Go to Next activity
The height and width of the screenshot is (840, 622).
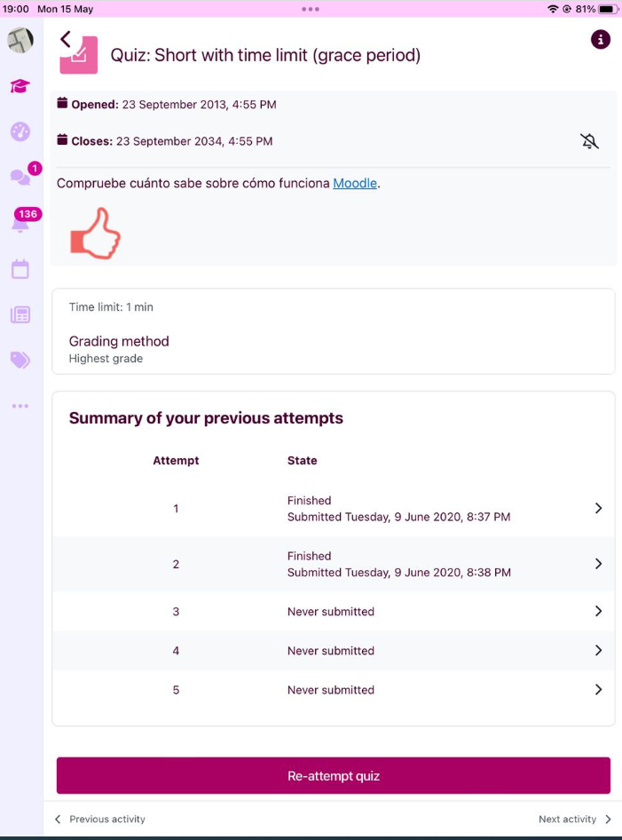click(575, 819)
